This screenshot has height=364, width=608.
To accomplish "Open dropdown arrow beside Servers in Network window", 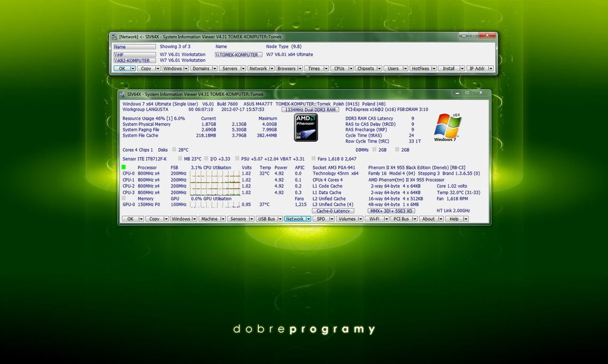I will 243,68.
